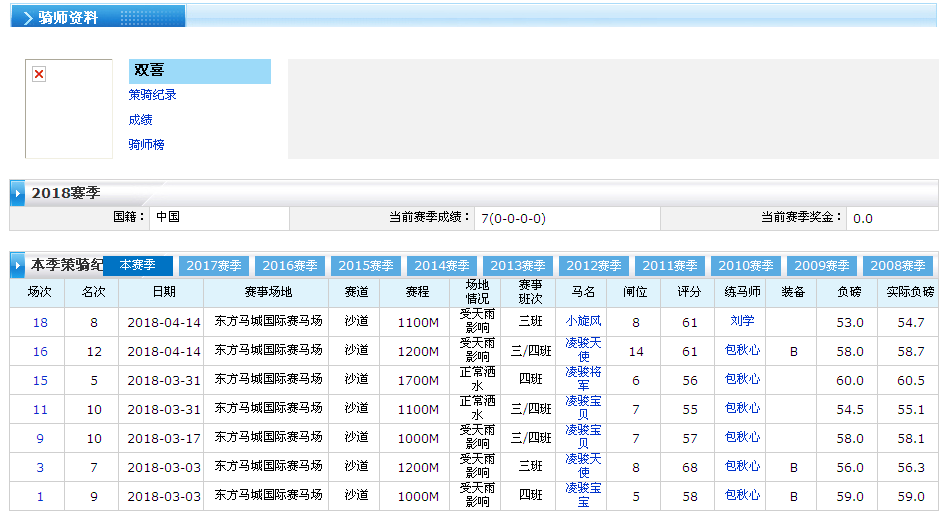Click the arrow icon next to 2018赛季
Screen dimensions: 948x523
coord(18,193)
